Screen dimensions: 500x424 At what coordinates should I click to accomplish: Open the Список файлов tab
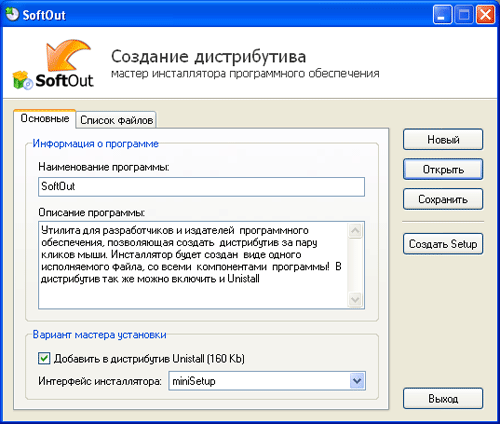pyautogui.click(x=116, y=120)
